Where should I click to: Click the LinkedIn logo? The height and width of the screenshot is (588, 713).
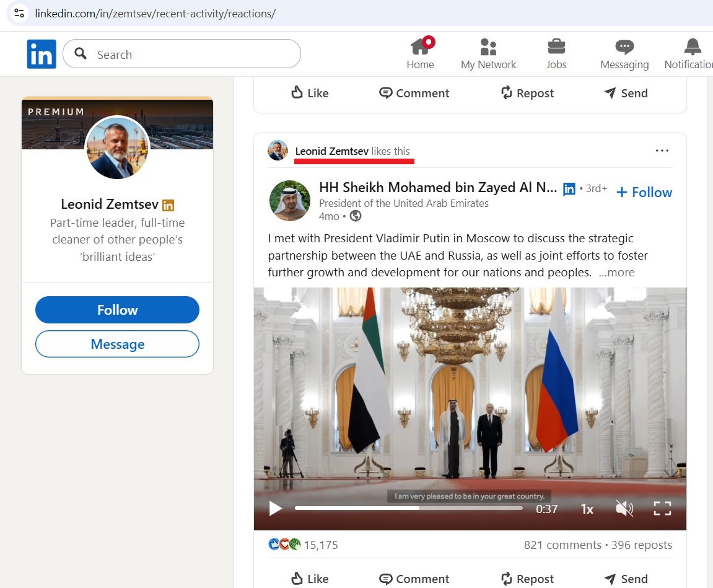pos(41,53)
